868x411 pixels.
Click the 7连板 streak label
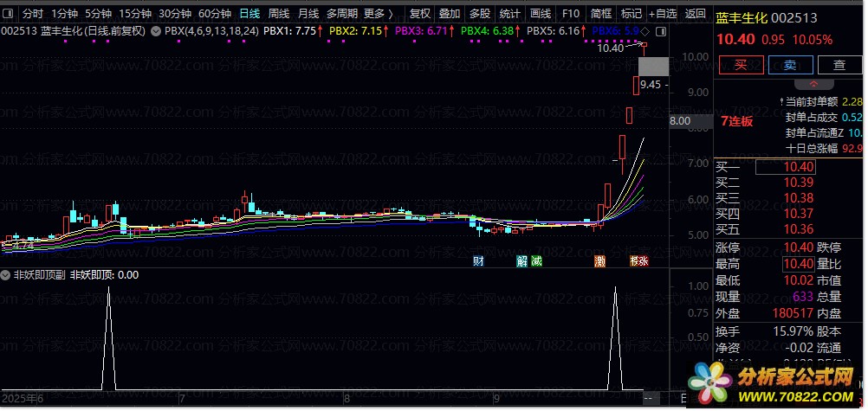(737, 122)
